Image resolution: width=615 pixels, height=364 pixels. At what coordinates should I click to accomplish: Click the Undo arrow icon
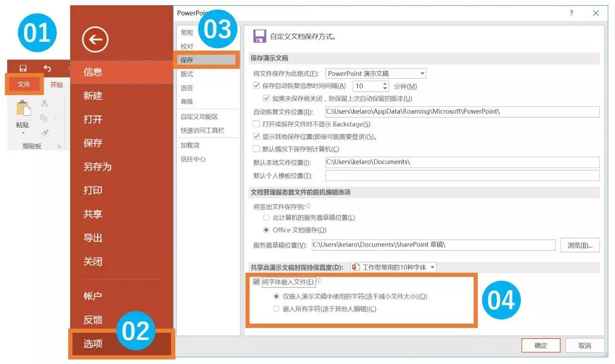pyautogui.click(x=47, y=69)
